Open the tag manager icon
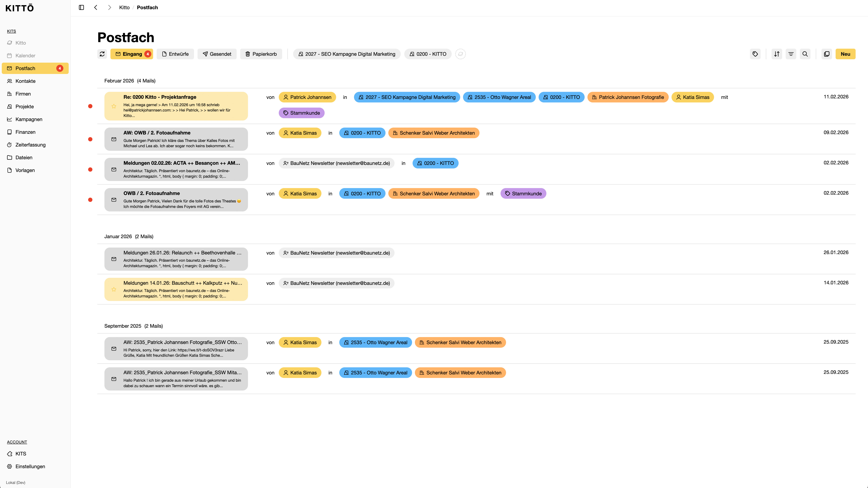Screen dimensions: 868x488 click(755, 54)
